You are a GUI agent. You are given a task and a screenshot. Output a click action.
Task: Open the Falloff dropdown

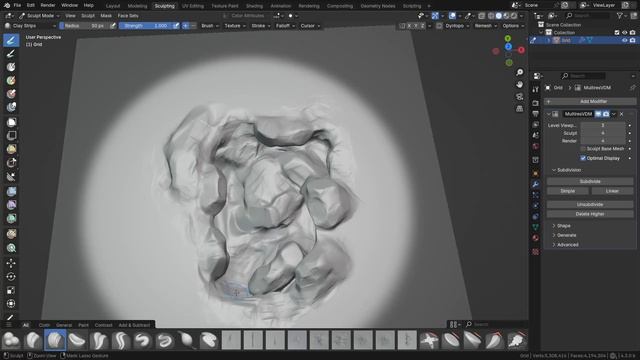285,26
